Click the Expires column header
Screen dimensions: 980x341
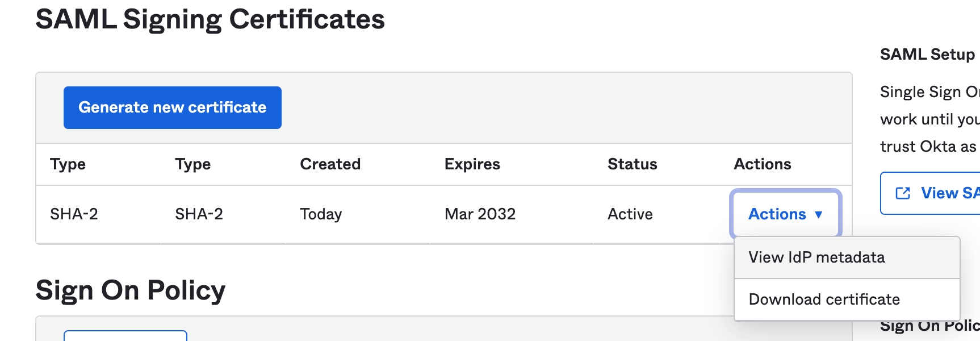point(472,164)
